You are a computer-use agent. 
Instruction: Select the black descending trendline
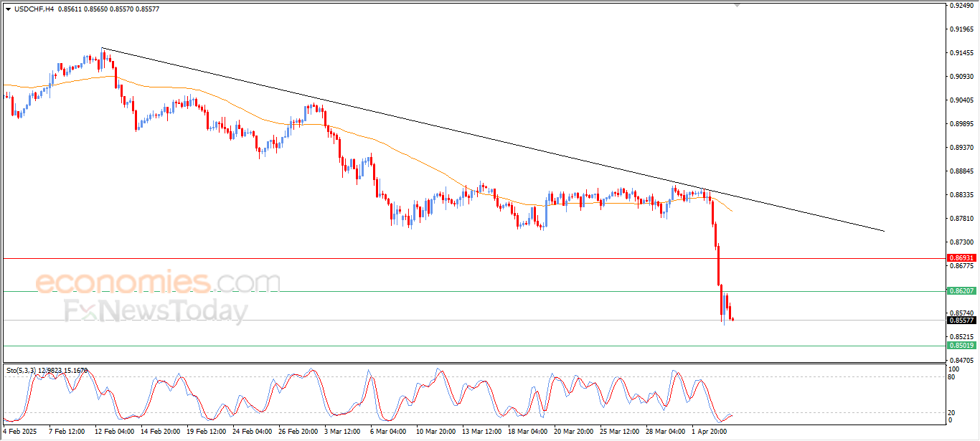click(x=493, y=140)
